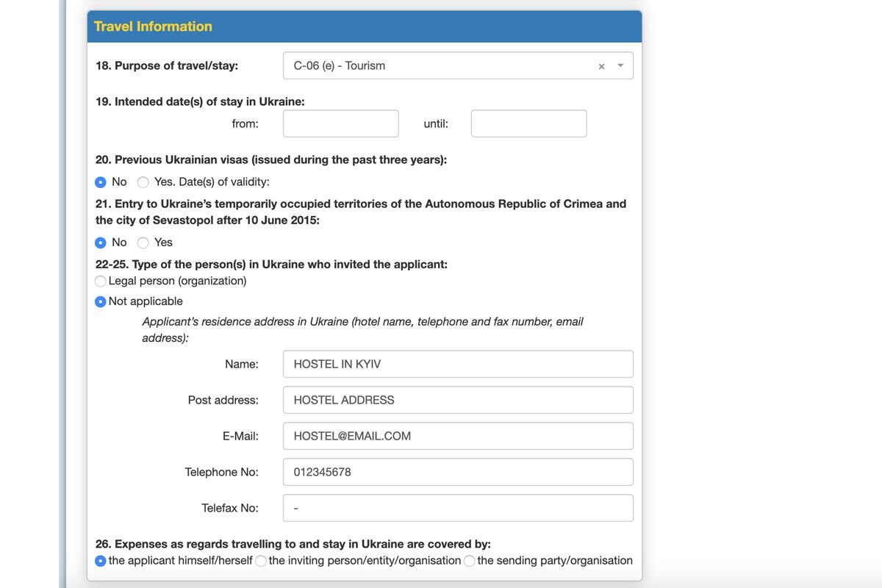Click the E-Mail input field
882x588 pixels.
click(x=458, y=436)
